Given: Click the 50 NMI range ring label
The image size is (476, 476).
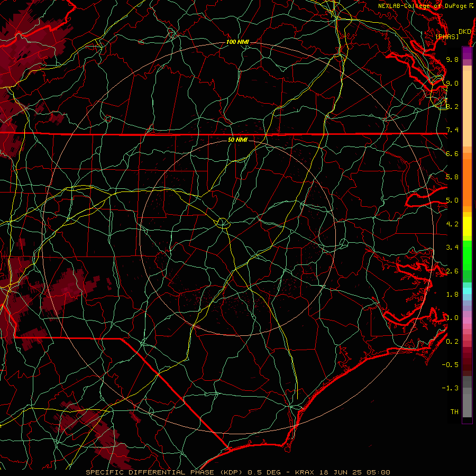Looking at the screenshot, I should tap(237, 140).
